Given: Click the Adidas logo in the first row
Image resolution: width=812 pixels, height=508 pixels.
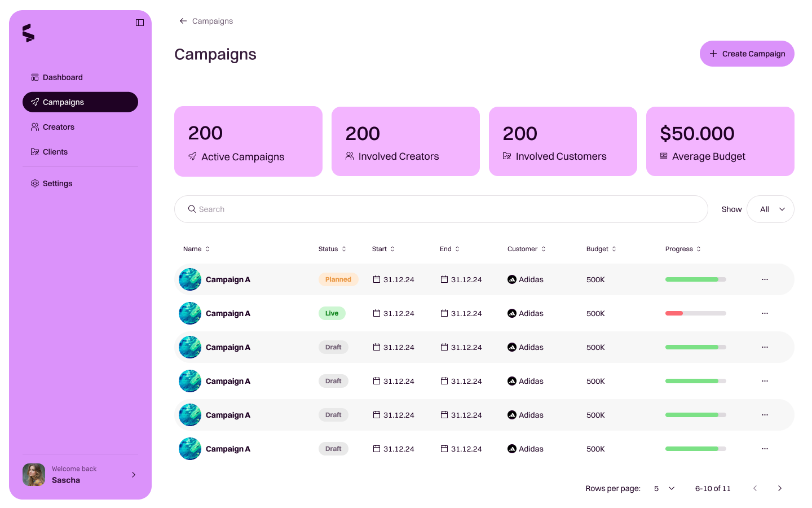Looking at the screenshot, I should (511, 279).
